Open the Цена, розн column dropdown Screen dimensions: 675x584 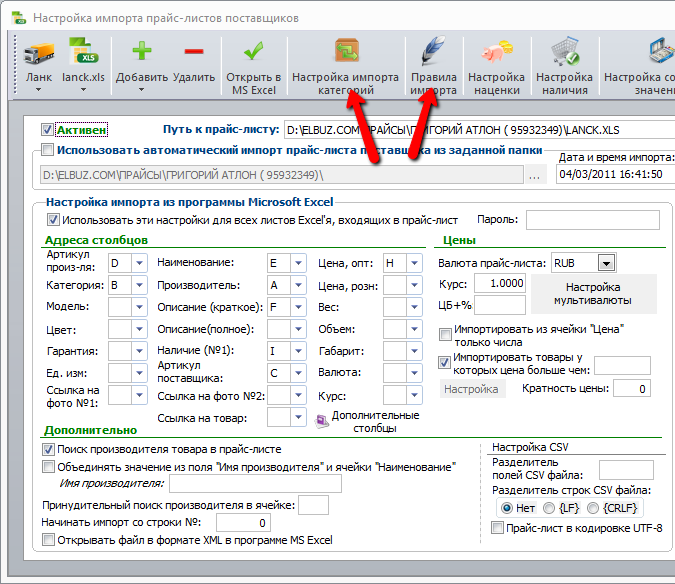click(414, 285)
